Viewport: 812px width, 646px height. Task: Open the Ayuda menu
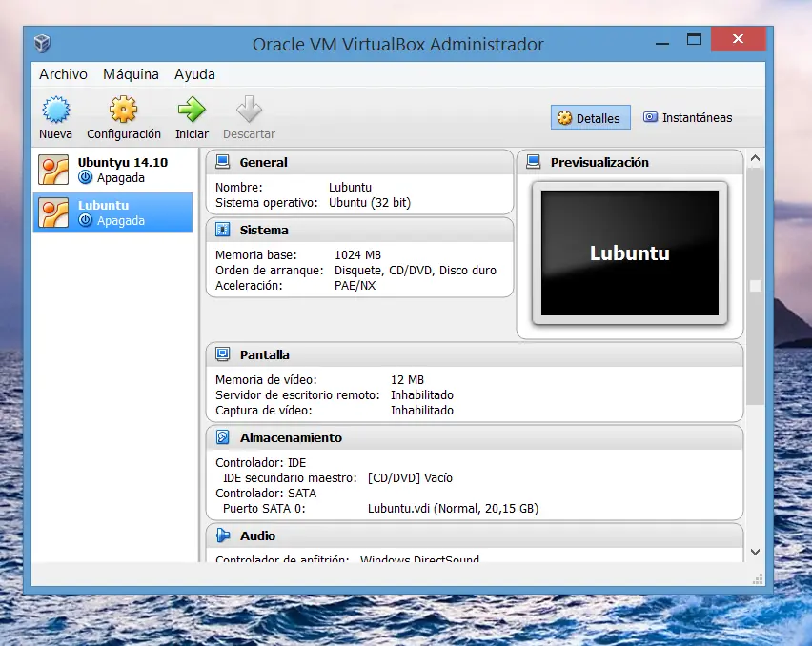point(194,74)
